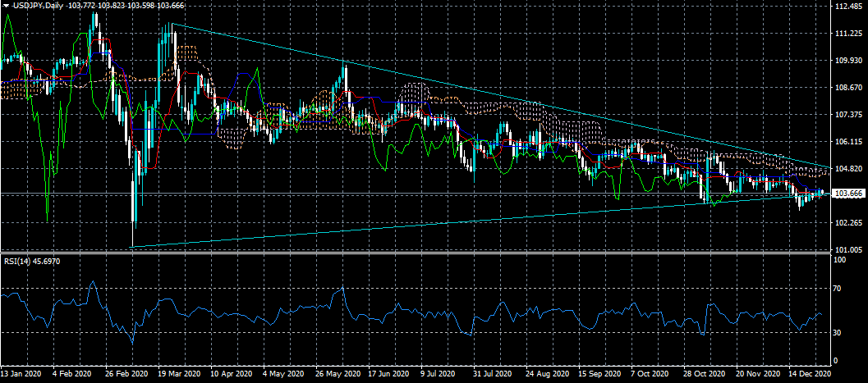Select the 13 Jan 2020 date label
The image size is (868, 383).
pyautogui.click(x=22, y=372)
